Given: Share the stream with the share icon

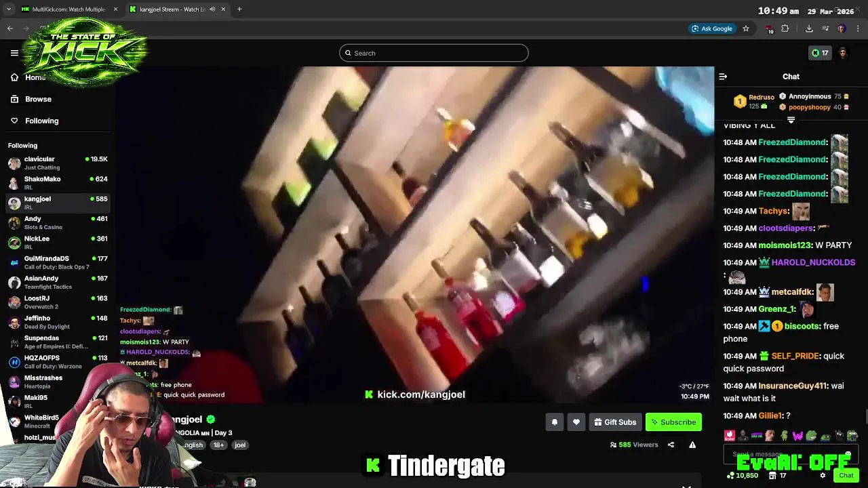Looking at the screenshot, I should [671, 445].
